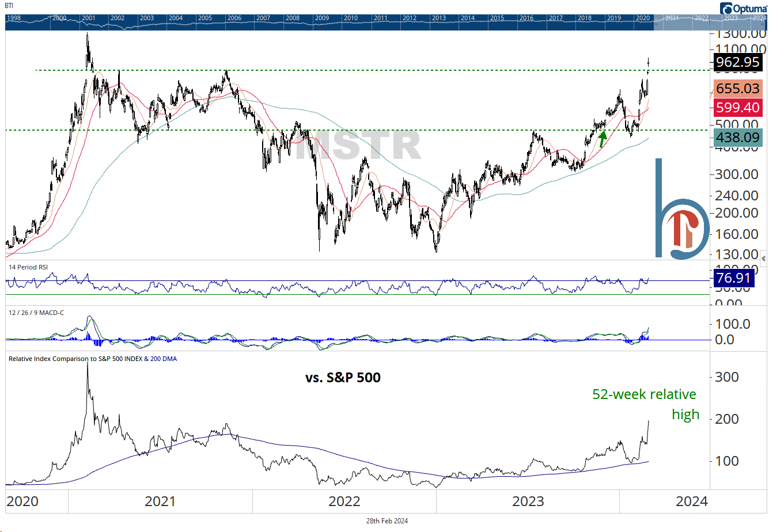
Task: Click the 28th Feb 2024 date stamp
Action: click(387, 521)
